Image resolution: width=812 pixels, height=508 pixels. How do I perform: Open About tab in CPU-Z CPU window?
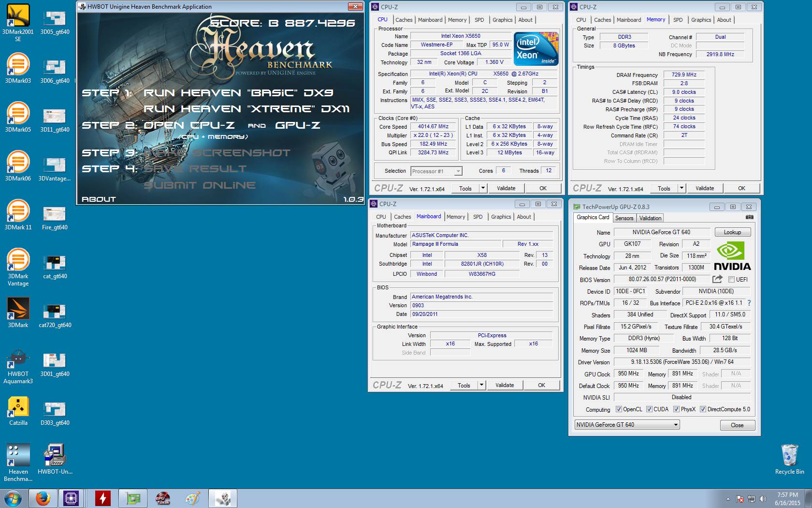tap(525, 20)
